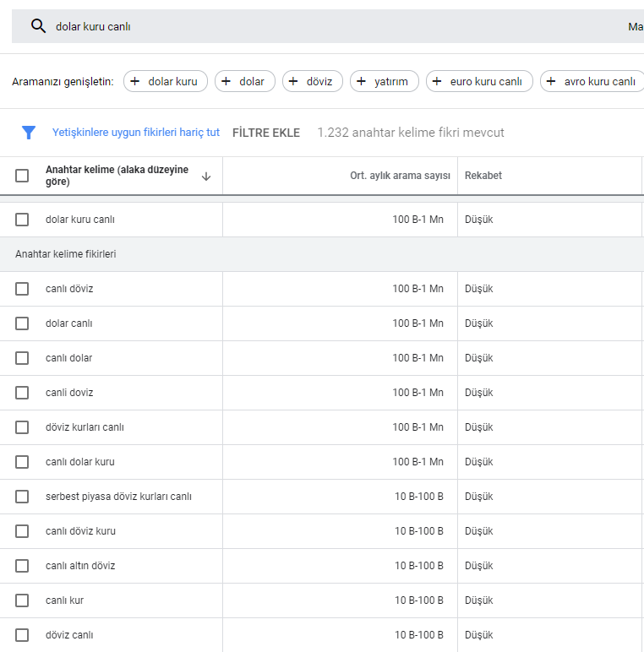Check the 'döviz canlı' row checkbox
This screenshot has height=652, width=644.
tap(22, 635)
